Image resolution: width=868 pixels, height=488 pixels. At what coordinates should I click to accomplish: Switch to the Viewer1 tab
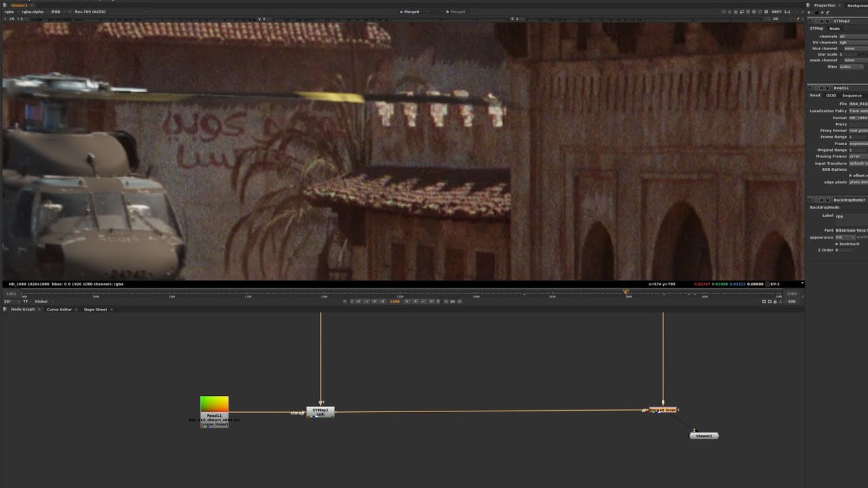[x=20, y=5]
